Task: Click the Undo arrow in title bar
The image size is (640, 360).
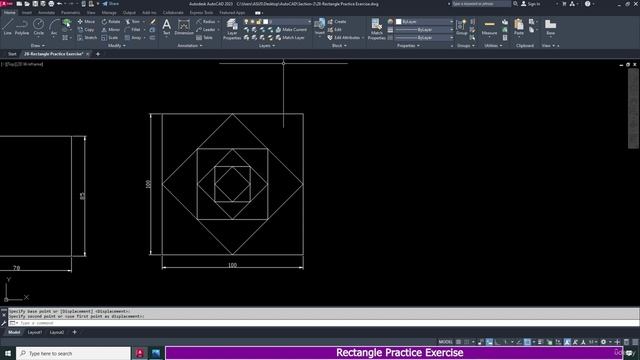Action: click(x=60, y=4)
